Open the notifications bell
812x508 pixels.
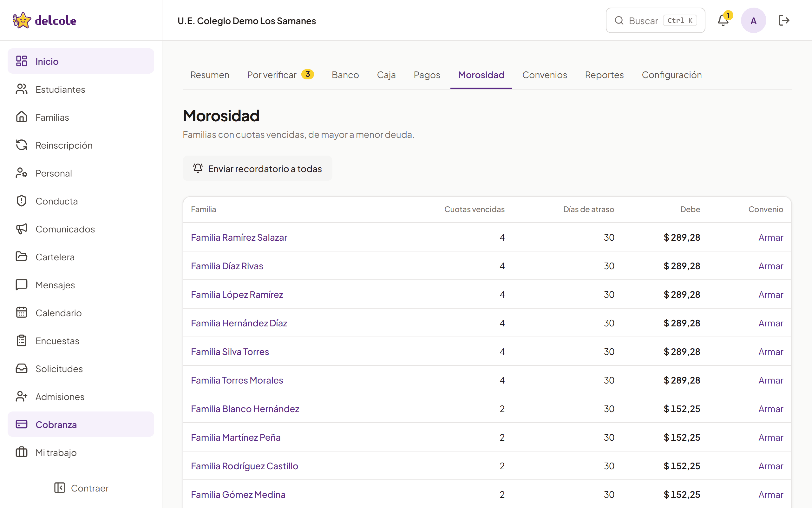pos(723,21)
